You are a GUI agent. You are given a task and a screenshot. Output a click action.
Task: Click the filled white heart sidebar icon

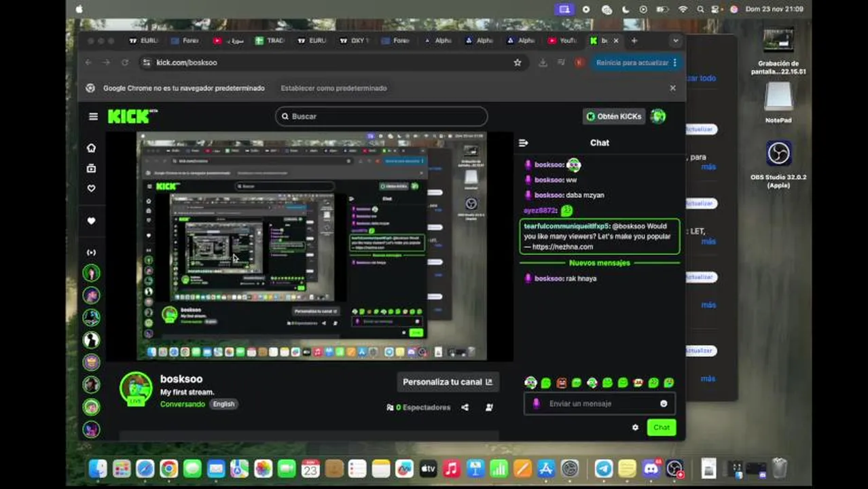point(91,221)
